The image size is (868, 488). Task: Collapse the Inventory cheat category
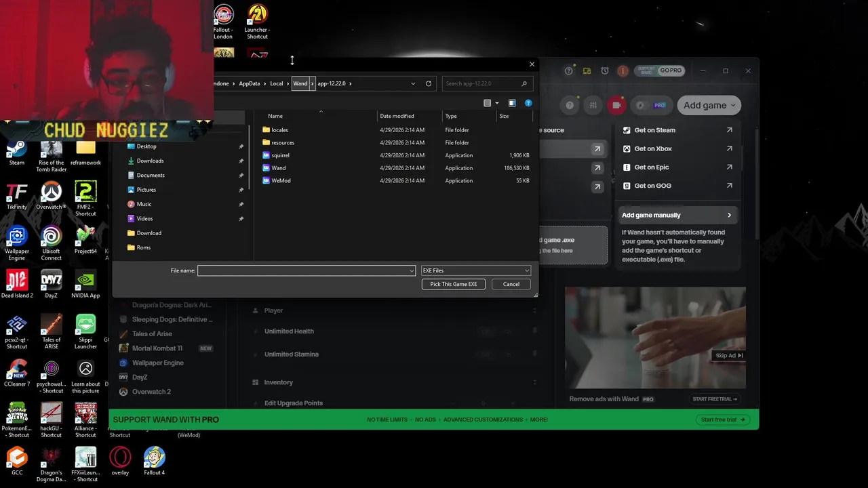[x=534, y=382]
